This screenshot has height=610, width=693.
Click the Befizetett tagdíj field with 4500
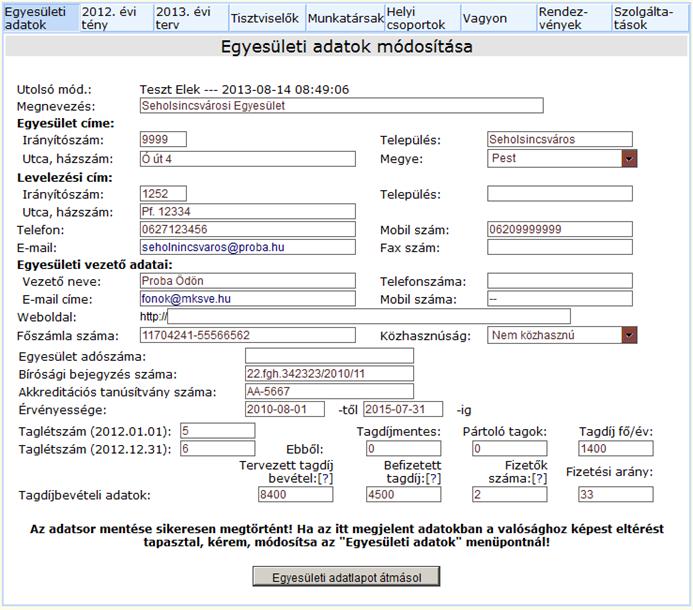404,494
